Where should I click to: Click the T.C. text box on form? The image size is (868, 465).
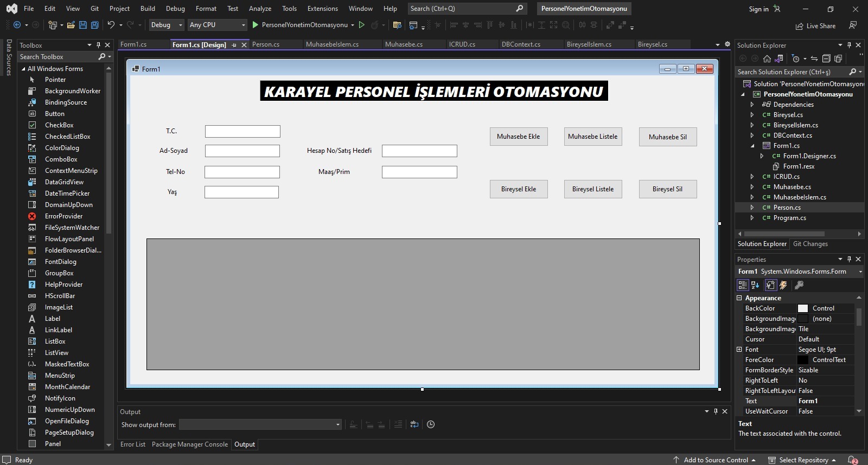pyautogui.click(x=242, y=131)
